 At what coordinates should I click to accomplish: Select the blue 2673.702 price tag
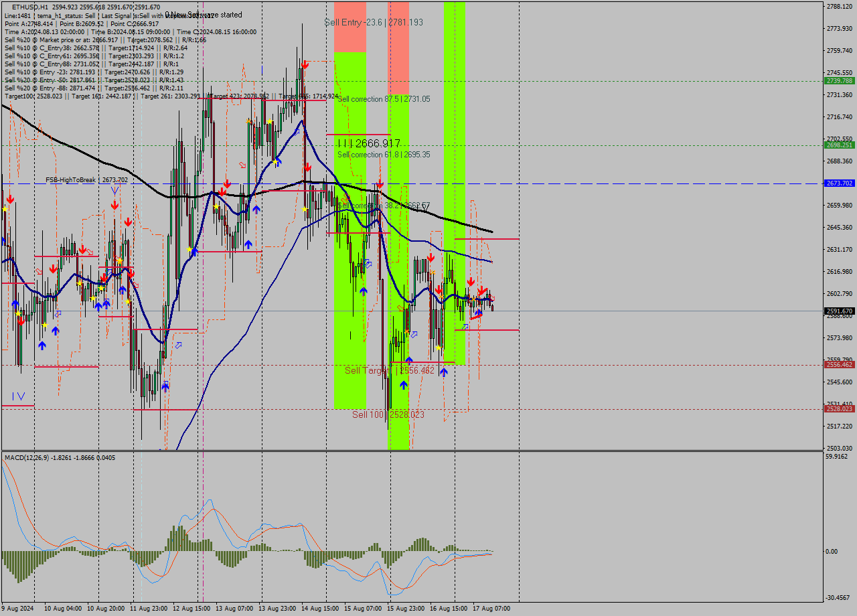click(840, 183)
